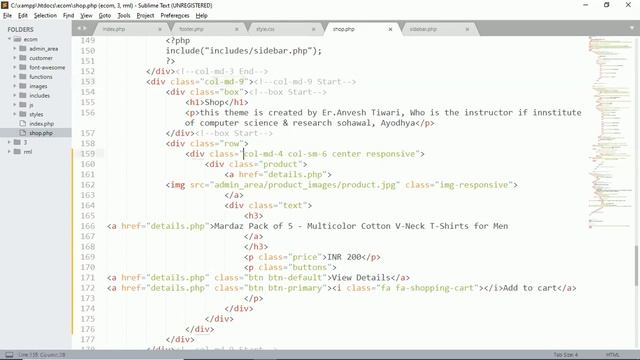Click the ecom folder icon
This screenshot has width=640, height=360.
[17, 39]
